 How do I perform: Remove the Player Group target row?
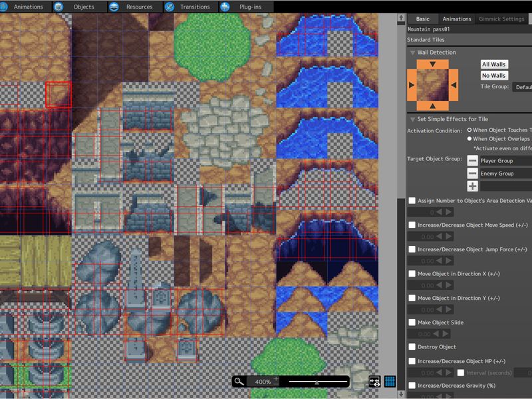(x=472, y=160)
